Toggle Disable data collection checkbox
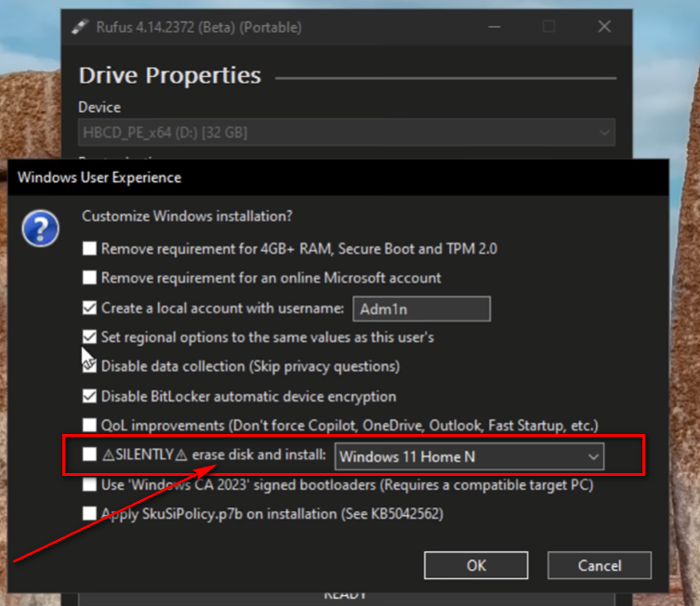Image resolution: width=700 pixels, height=606 pixels. [89, 366]
